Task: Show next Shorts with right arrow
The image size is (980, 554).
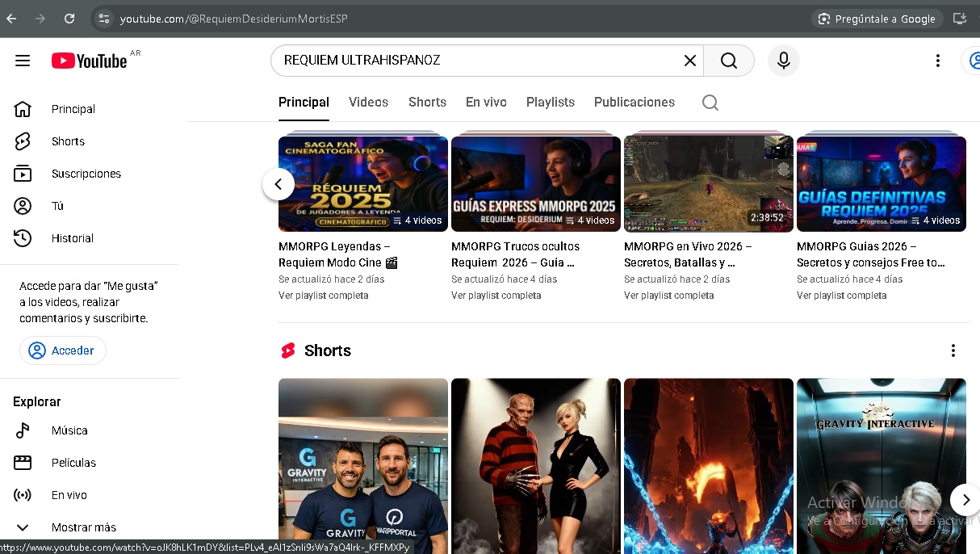Action: pos(965,500)
